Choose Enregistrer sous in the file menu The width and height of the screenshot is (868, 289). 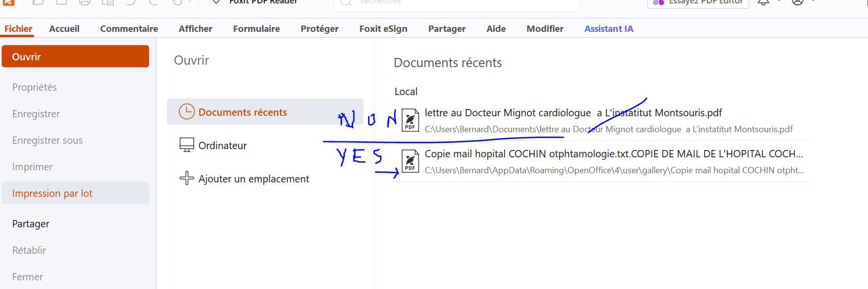tap(47, 140)
